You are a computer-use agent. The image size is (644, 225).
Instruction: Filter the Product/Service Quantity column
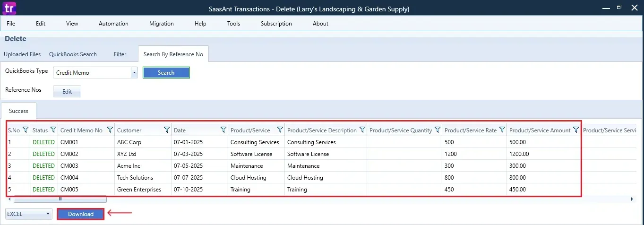pos(438,130)
